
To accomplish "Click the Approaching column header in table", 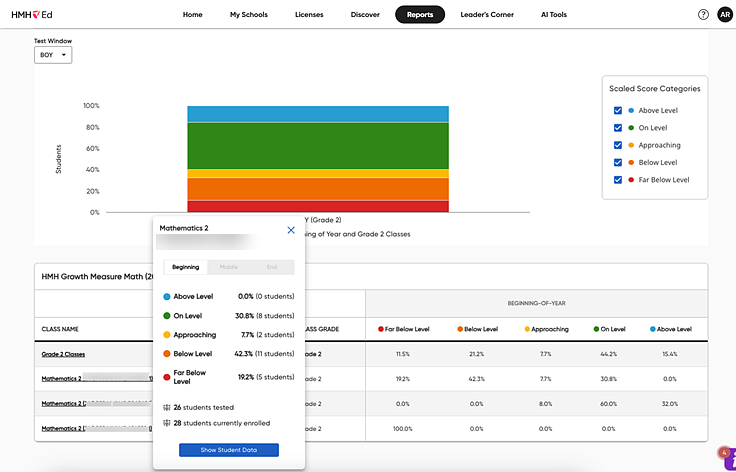I will point(546,329).
